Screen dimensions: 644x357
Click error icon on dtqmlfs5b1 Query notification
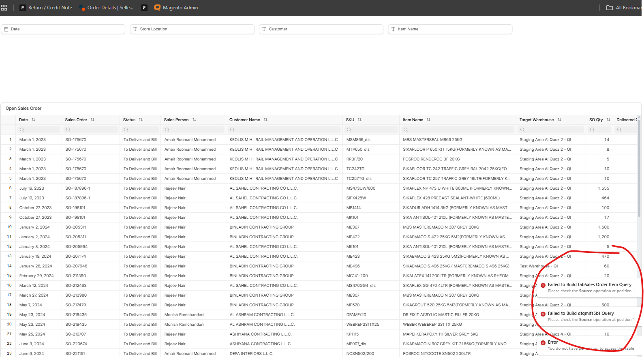click(x=543, y=314)
